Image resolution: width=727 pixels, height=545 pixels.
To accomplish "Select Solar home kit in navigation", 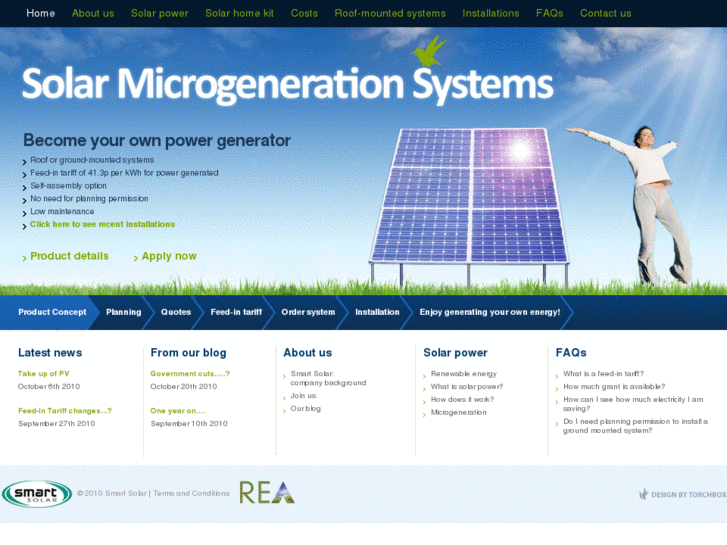I will [x=239, y=13].
